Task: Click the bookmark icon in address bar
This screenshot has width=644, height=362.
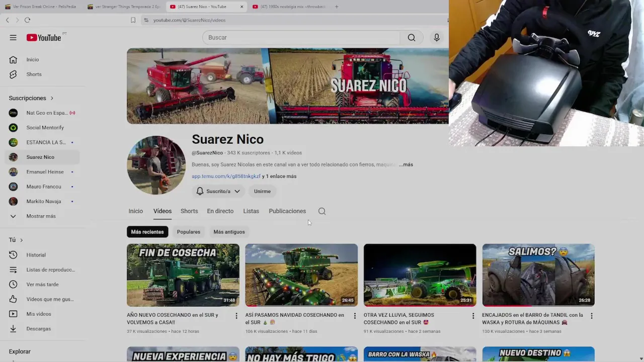Action: [133, 20]
